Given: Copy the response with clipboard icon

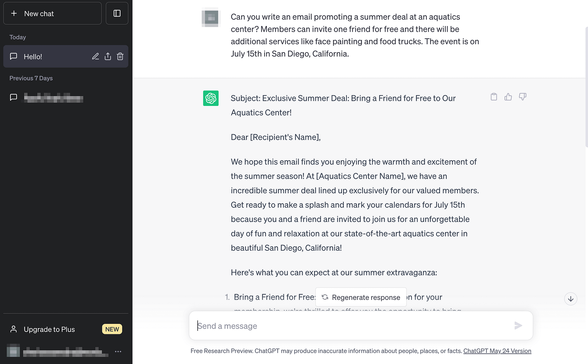Looking at the screenshot, I should [494, 97].
